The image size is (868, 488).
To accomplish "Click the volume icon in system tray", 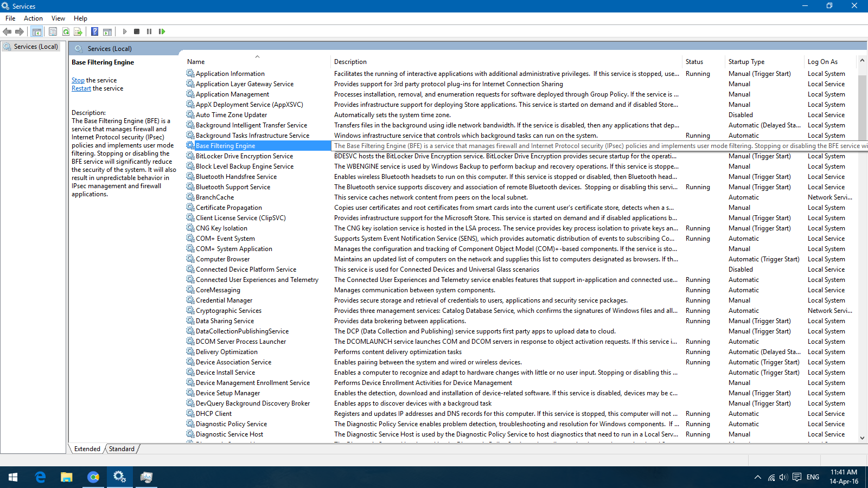I will click(783, 477).
